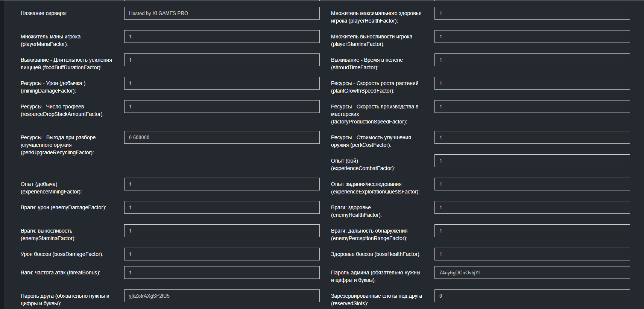
Task: Focus the threatBonus input field
Action: pos(222,272)
